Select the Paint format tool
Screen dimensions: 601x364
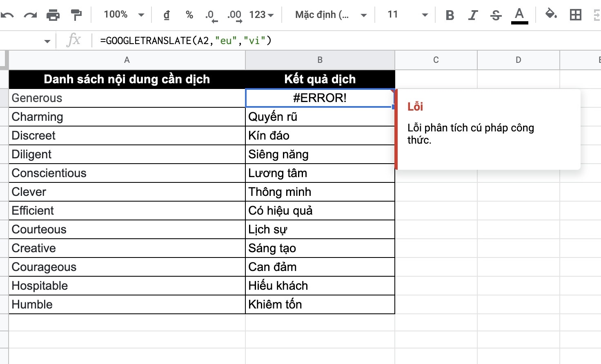point(76,14)
